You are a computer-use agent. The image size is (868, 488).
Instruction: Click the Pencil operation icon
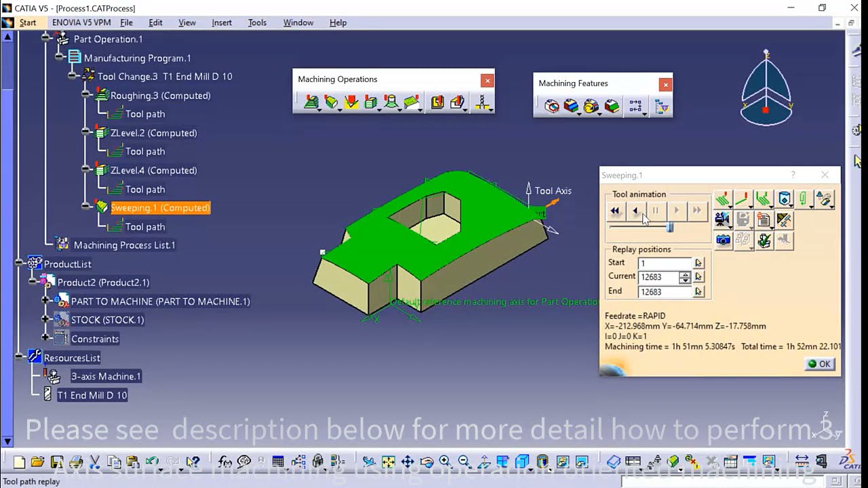351,102
